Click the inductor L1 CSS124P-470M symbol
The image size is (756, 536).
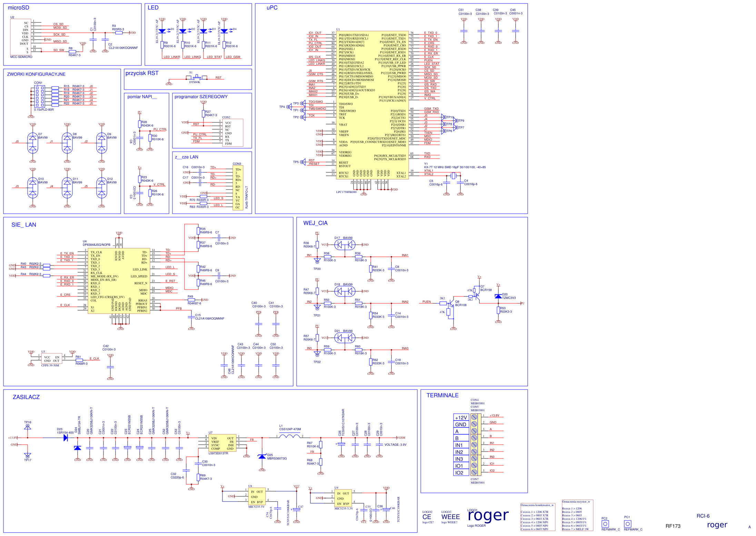290,435
